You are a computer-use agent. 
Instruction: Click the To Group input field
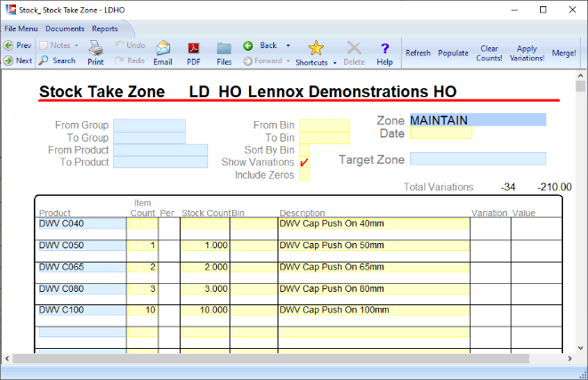[x=149, y=138]
